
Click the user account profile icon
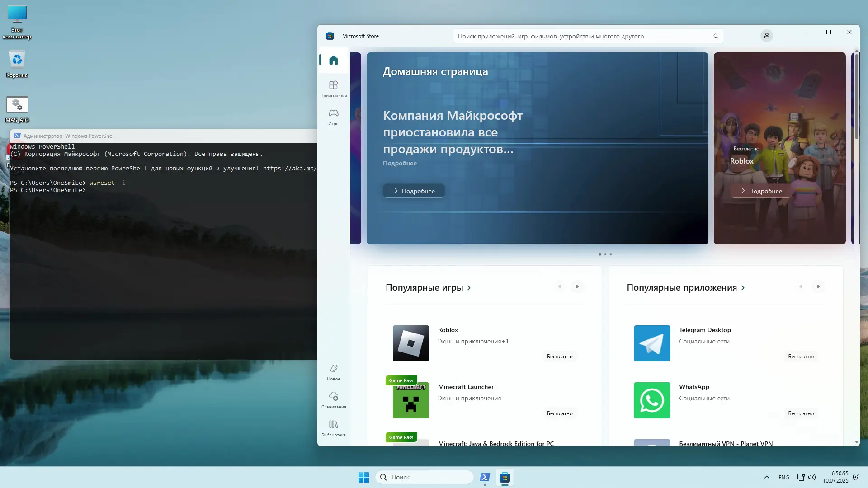pos(766,36)
